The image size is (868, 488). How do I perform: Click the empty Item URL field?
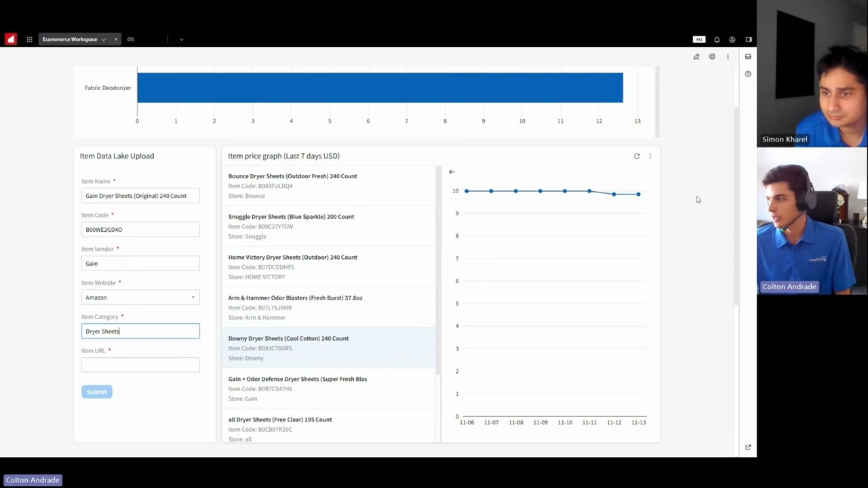140,365
